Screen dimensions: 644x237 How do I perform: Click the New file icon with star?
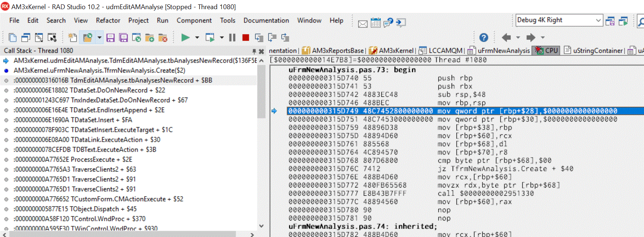tap(73, 37)
